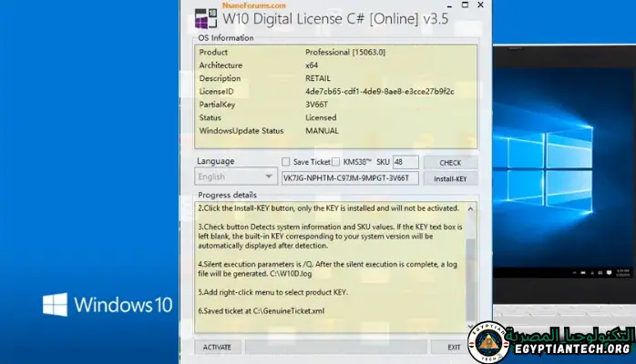The image size is (636, 364).
Task: Click the product key text box
Action: tap(350, 178)
